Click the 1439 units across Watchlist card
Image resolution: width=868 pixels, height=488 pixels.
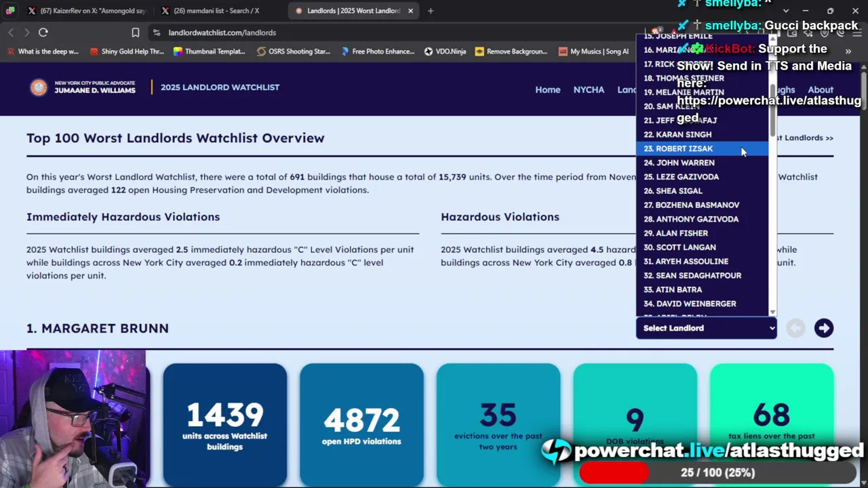point(224,425)
